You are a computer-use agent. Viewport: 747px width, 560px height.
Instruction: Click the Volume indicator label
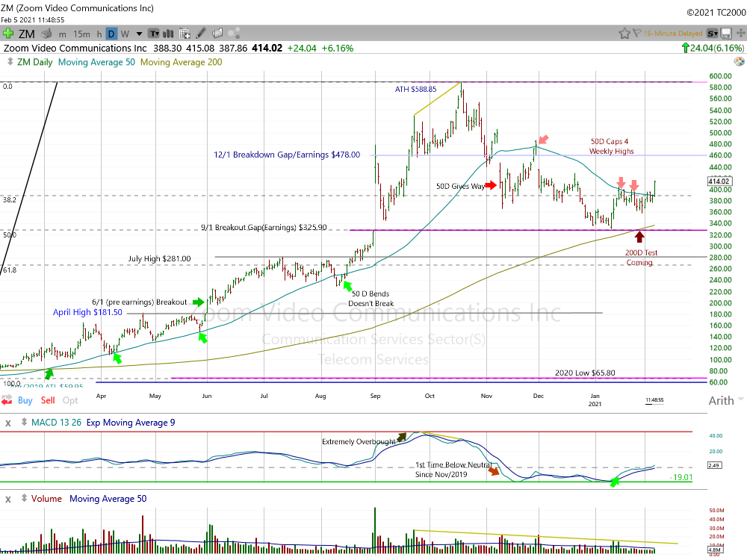(x=46, y=499)
